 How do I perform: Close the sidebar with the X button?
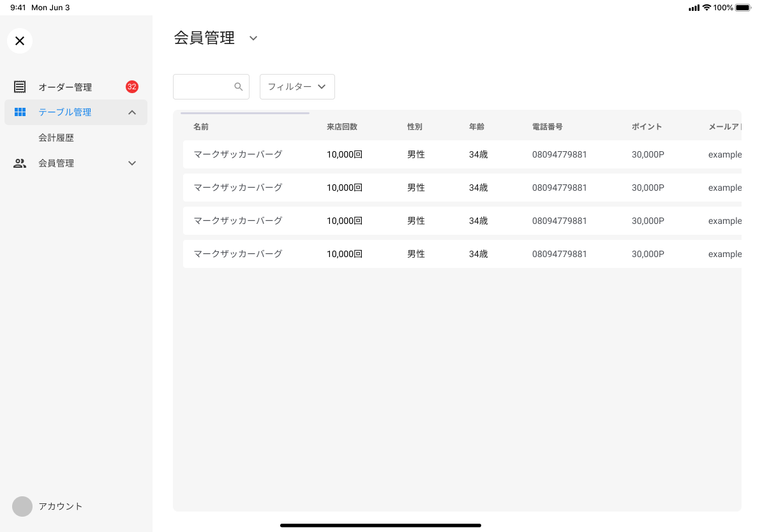(x=20, y=41)
